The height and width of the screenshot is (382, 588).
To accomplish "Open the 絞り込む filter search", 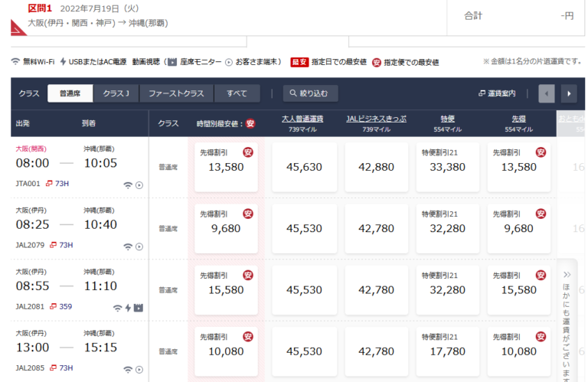I will click(311, 93).
